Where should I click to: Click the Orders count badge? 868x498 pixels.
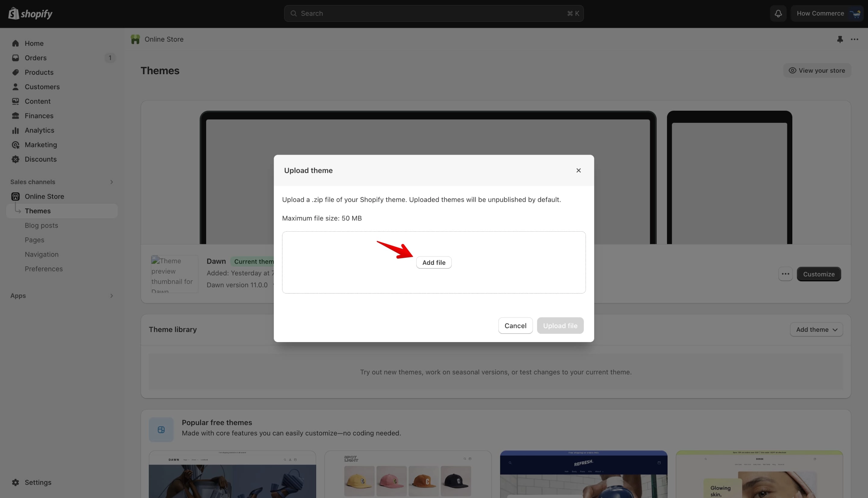point(110,58)
